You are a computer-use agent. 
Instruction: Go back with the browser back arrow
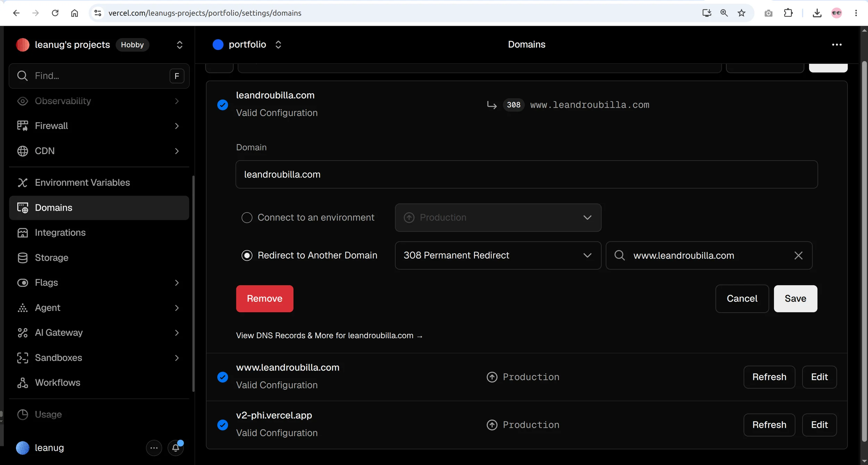click(x=16, y=13)
